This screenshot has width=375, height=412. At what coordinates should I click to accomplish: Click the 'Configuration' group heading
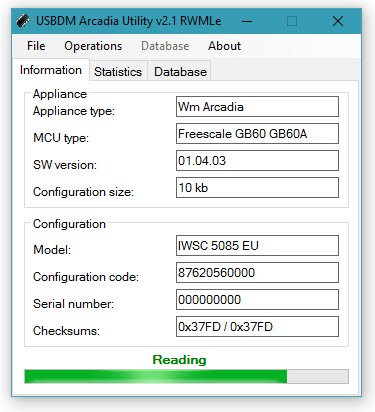pyautogui.click(x=69, y=224)
